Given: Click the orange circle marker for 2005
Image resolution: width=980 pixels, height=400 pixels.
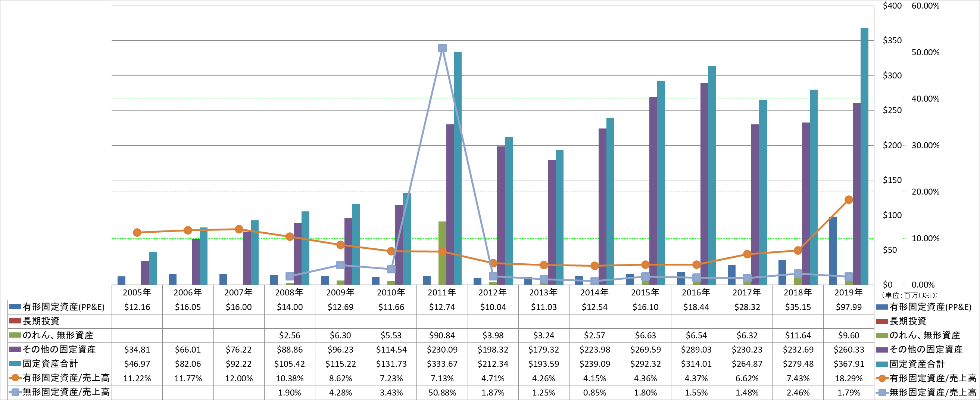Looking at the screenshot, I should (137, 233).
